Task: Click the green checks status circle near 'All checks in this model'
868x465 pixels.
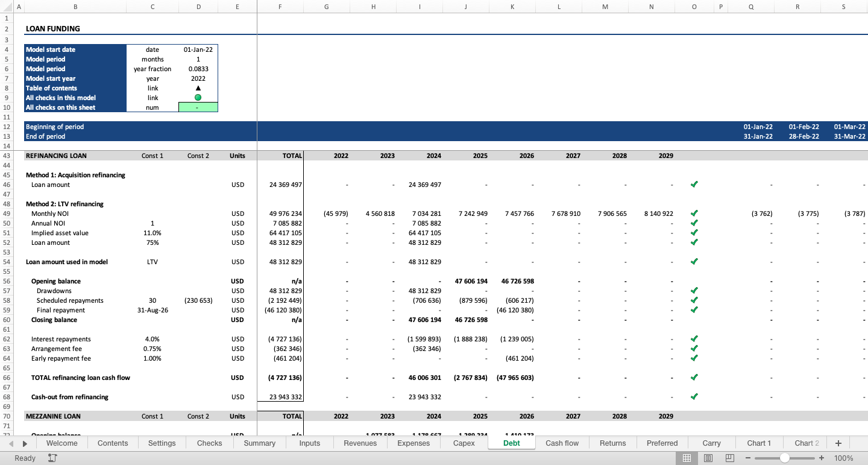Action: pos(198,97)
